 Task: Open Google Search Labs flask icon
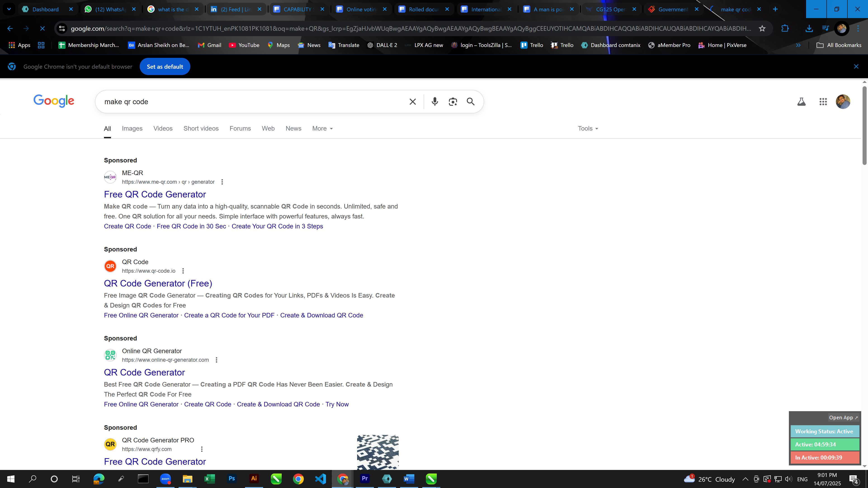click(x=801, y=101)
